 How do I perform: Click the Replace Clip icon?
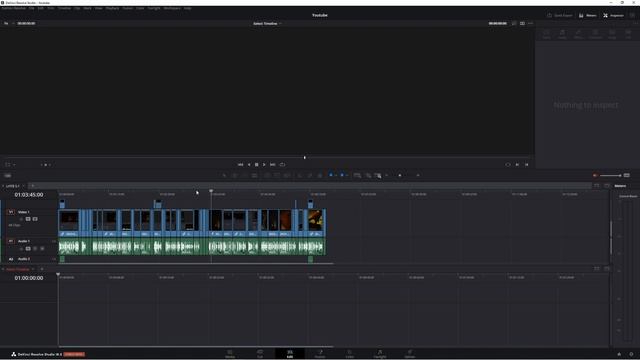click(x=287, y=176)
